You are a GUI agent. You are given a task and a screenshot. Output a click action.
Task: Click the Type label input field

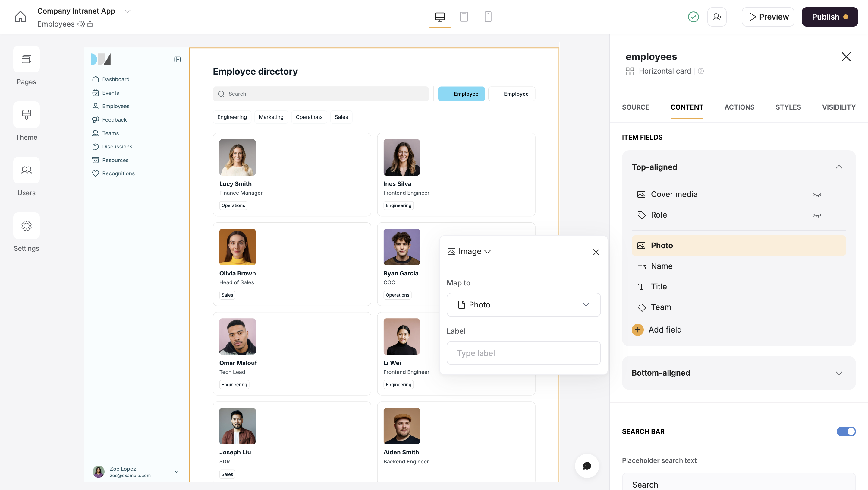click(523, 353)
